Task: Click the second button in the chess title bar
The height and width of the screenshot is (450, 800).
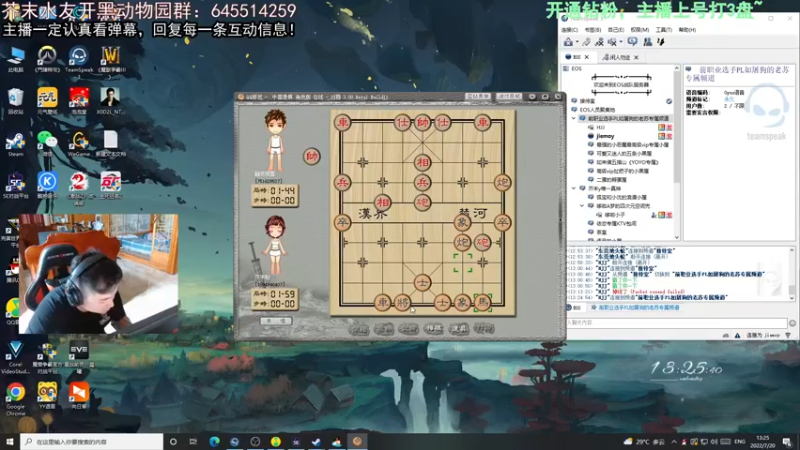Action: point(509,96)
